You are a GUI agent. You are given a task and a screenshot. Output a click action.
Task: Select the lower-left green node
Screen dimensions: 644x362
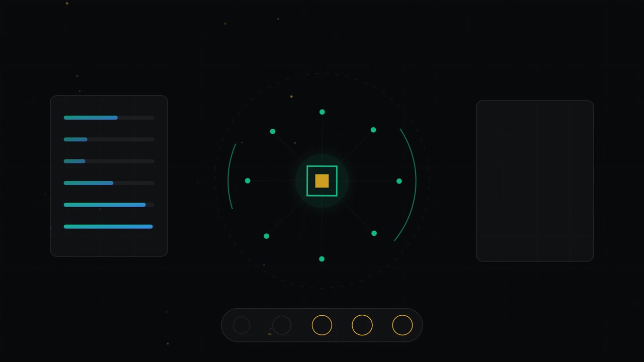point(267,236)
